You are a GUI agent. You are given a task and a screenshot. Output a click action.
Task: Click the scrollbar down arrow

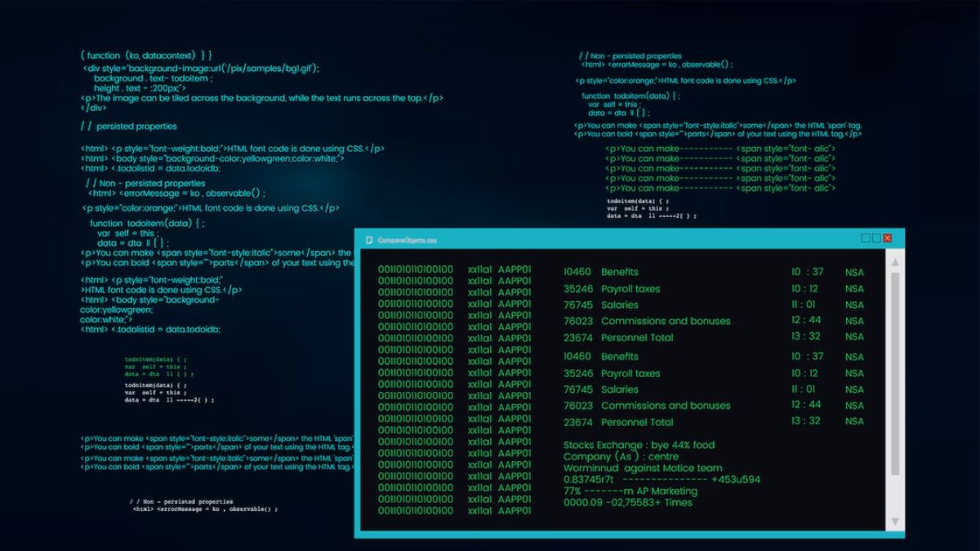point(894,521)
